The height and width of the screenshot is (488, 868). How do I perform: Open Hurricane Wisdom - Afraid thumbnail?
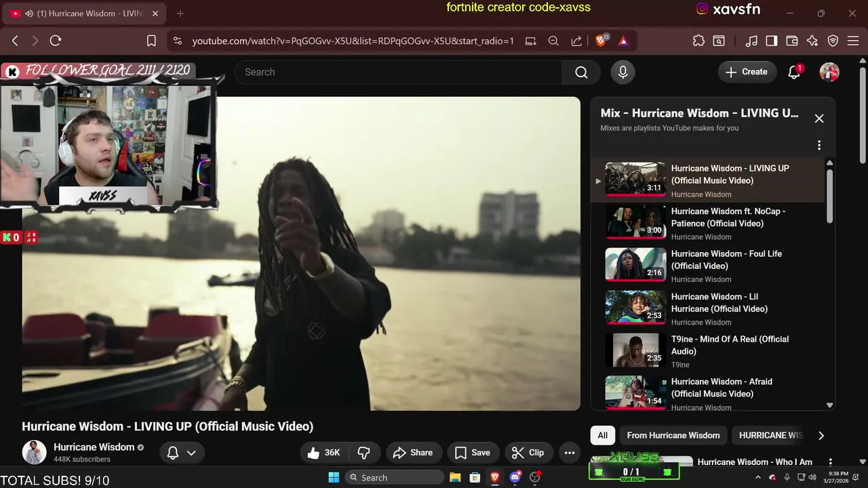(635, 393)
